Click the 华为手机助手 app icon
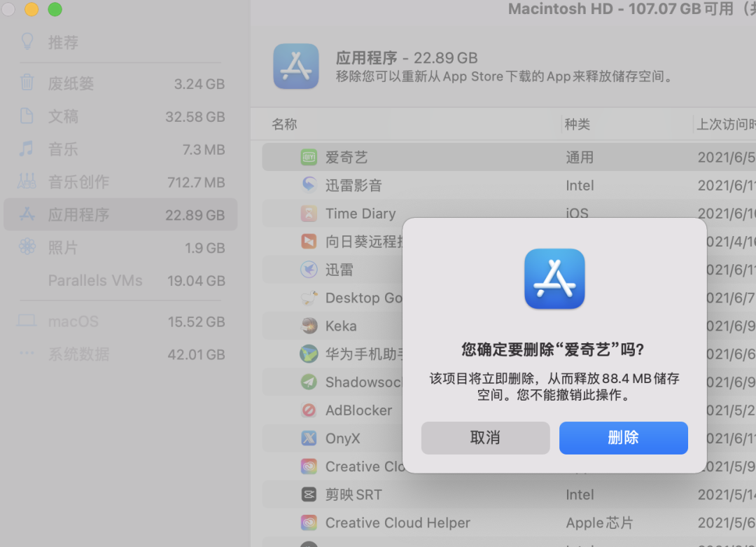756x547 pixels. tap(309, 354)
